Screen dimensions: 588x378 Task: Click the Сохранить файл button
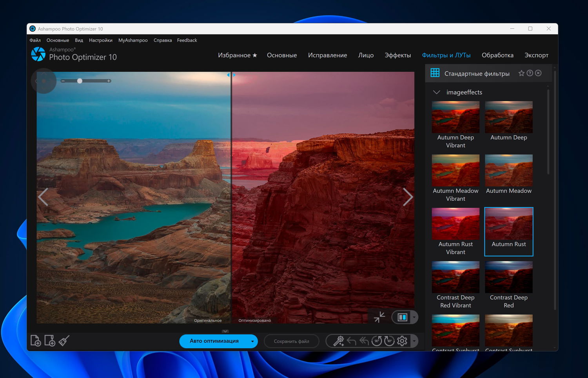point(291,341)
